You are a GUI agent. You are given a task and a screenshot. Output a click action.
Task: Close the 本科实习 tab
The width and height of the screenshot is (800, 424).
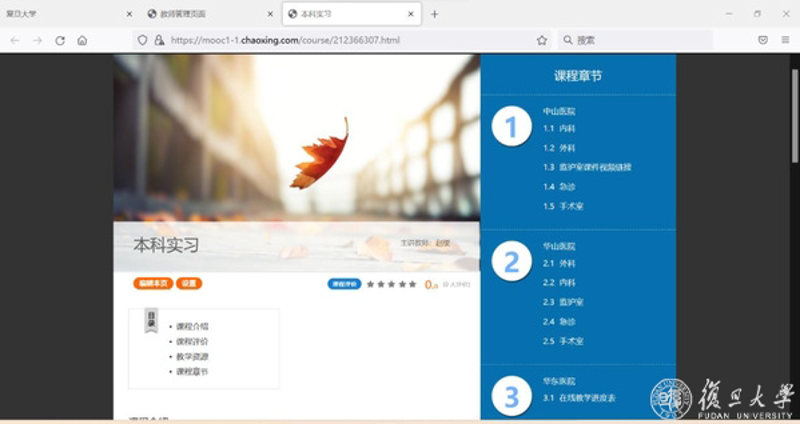411,14
